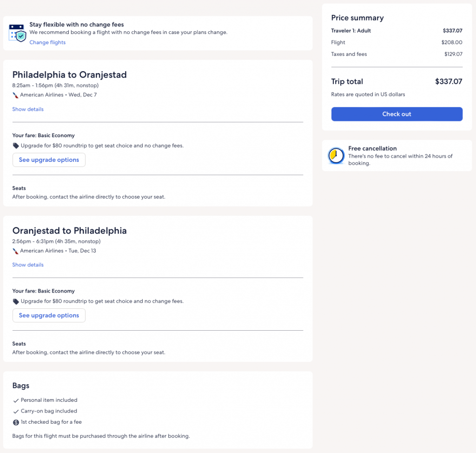Click the calendar shield flexibility icon
The image size is (476, 453).
17,33
